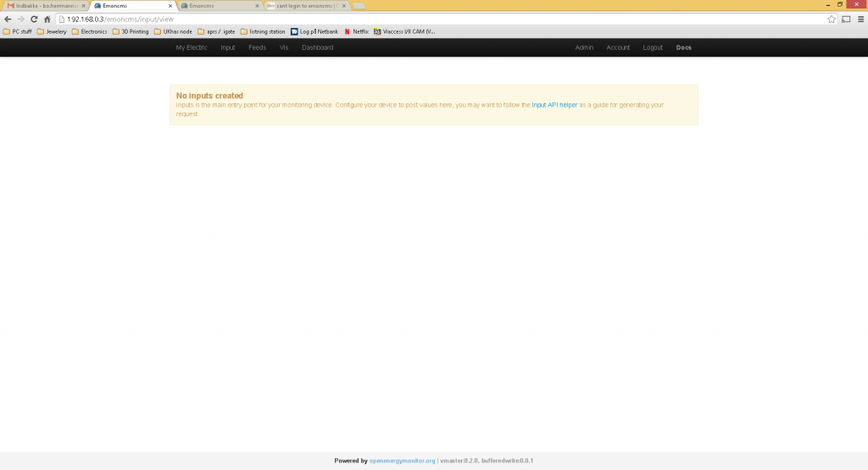Viewport: 868px width, 470px height.
Task: Switch to 'cant login to emoncms' tab
Action: pos(305,6)
